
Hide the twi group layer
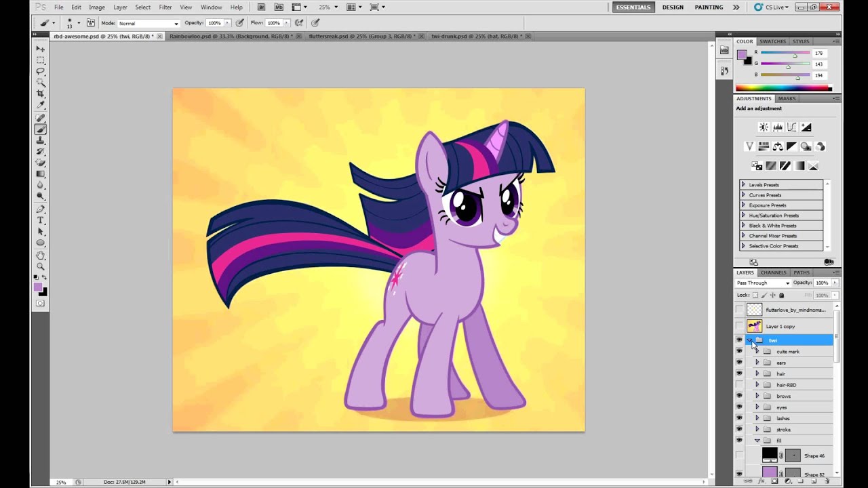739,340
